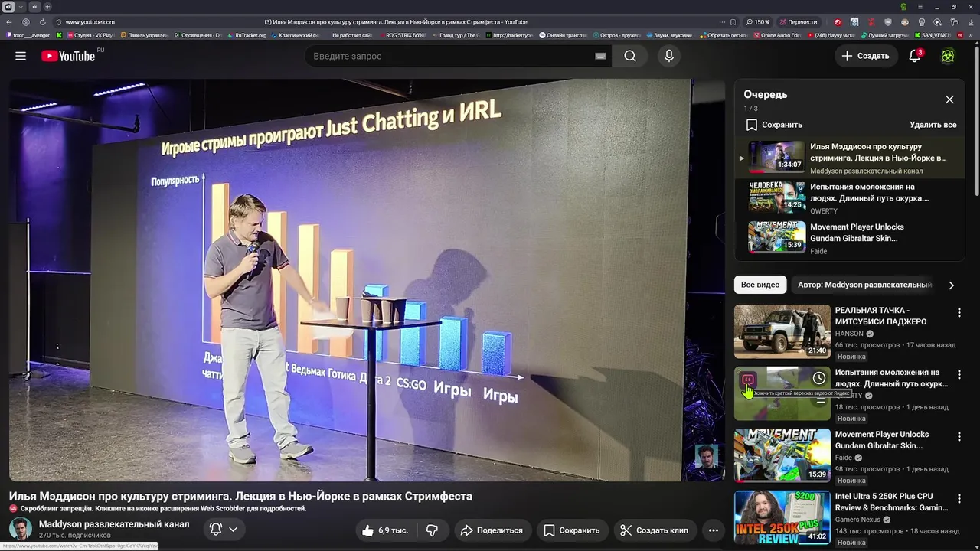Play queued Movement Player Unlocks video
This screenshot has height=551, width=980.
pyautogui.click(x=776, y=237)
